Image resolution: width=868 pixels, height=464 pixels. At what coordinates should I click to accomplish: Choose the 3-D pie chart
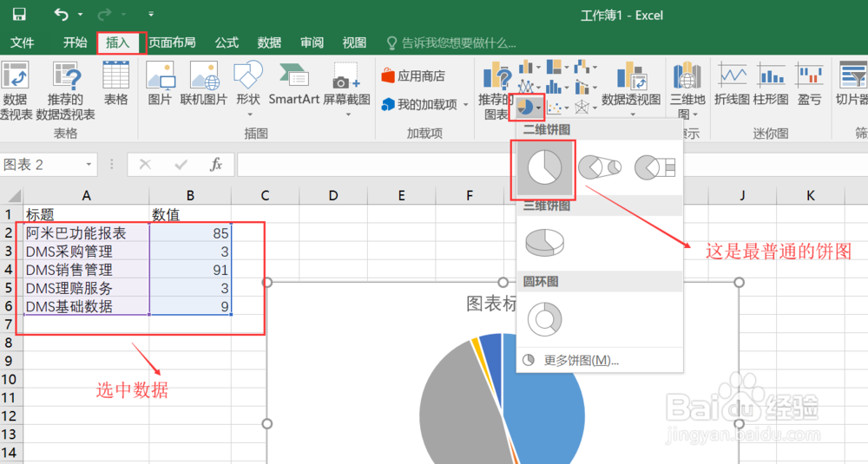point(545,242)
